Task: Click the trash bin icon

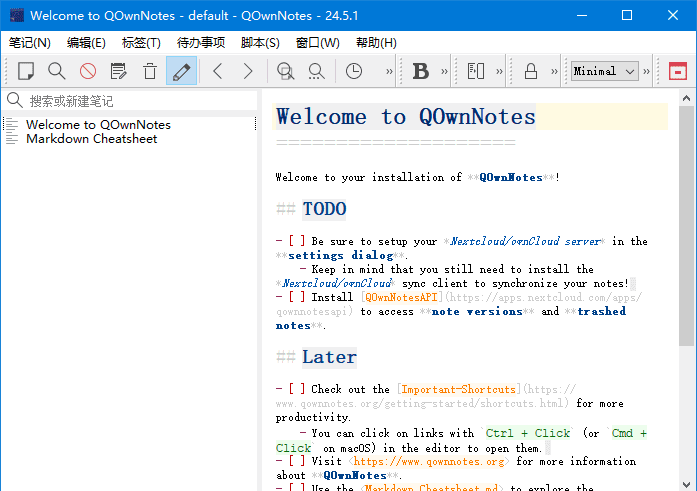Action: coord(150,71)
